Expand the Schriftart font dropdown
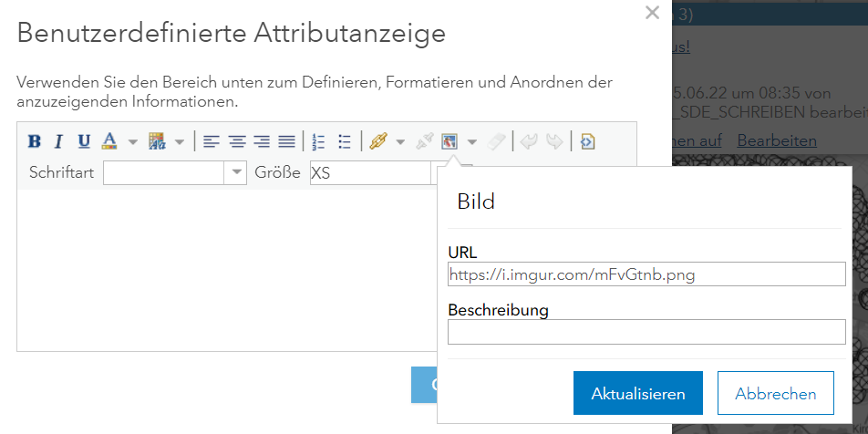The image size is (868, 434). 237,172
